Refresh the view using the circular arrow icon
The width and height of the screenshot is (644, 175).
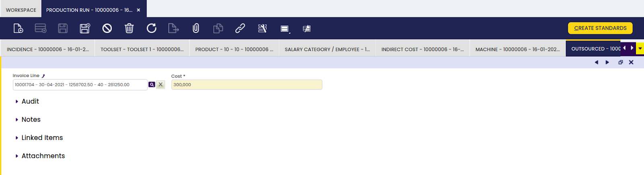(x=151, y=28)
